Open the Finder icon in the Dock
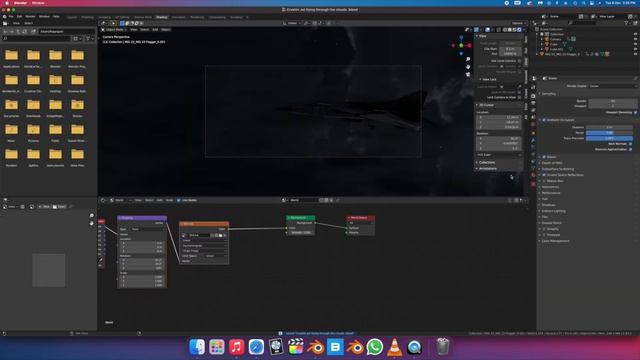The height and width of the screenshot is (360, 640). coord(197,347)
